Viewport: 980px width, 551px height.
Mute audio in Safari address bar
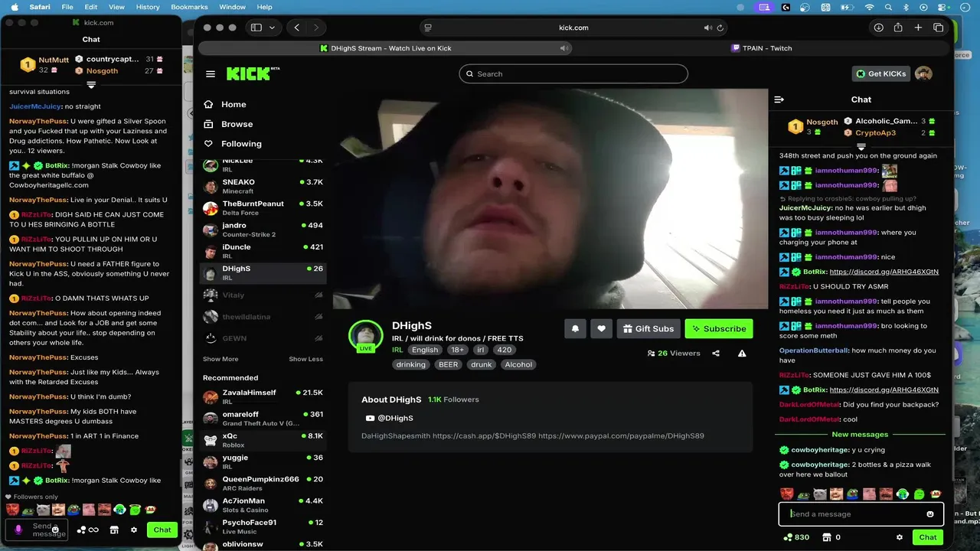(x=707, y=28)
